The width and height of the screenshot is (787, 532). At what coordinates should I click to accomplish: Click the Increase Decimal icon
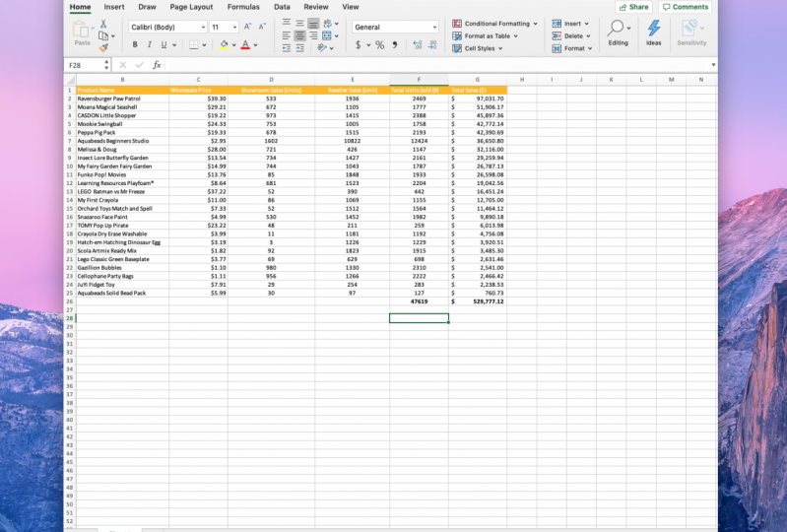tap(418, 44)
